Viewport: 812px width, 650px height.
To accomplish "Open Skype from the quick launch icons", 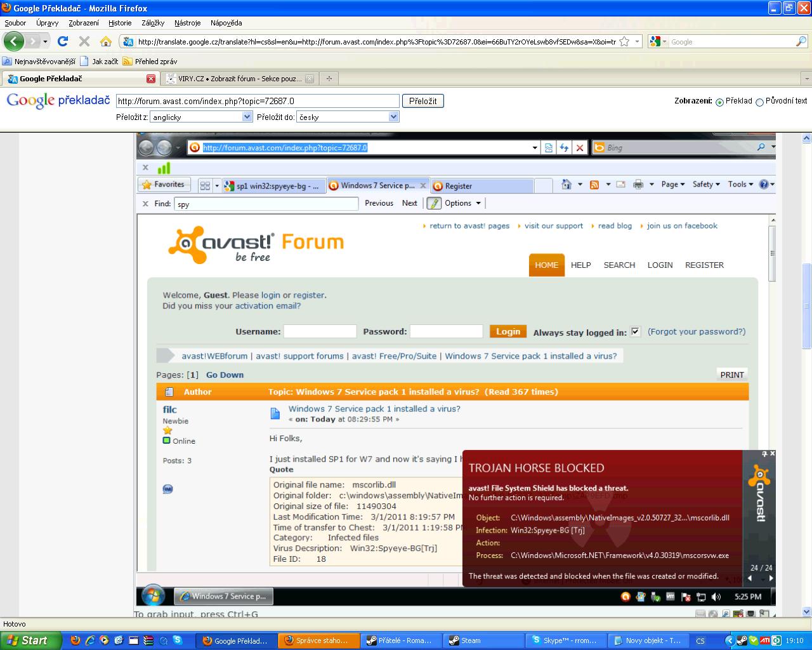I will point(177,640).
